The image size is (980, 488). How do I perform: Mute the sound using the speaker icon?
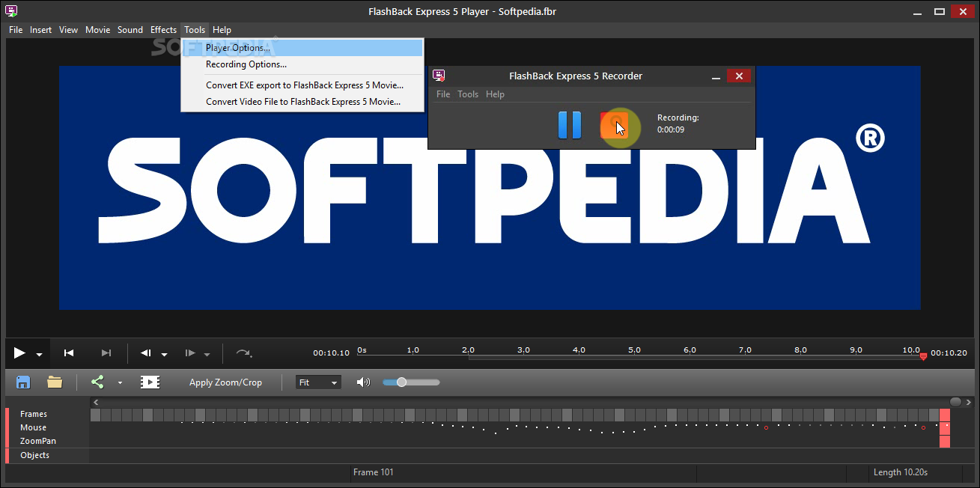363,382
